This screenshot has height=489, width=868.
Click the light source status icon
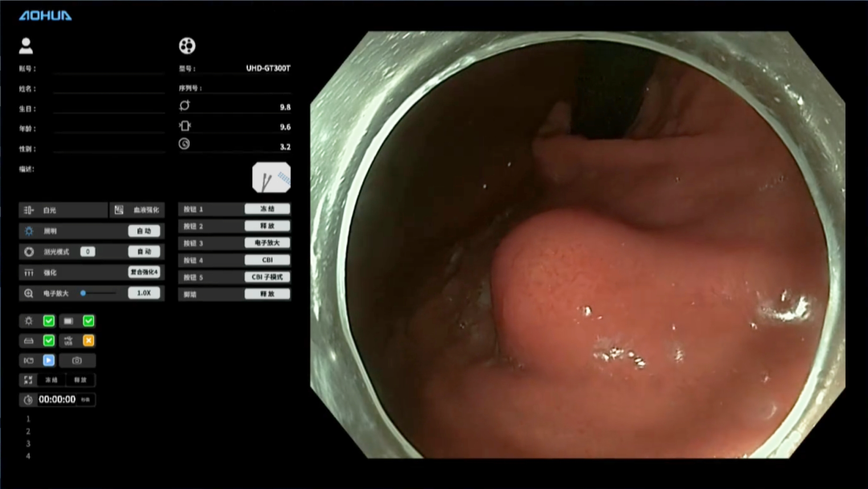pos(29,321)
